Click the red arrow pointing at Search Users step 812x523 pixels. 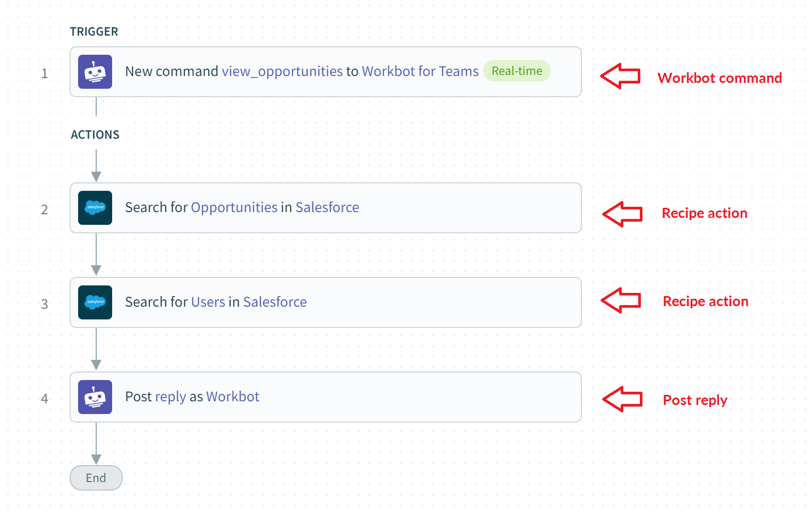[621, 300]
